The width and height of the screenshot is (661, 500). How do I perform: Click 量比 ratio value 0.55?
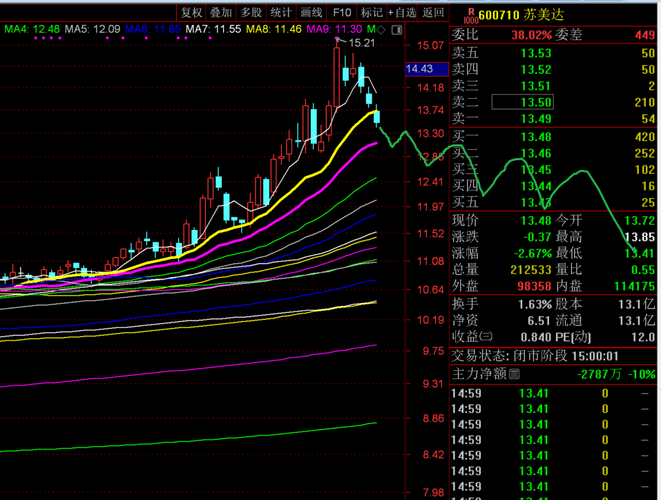pos(643,270)
